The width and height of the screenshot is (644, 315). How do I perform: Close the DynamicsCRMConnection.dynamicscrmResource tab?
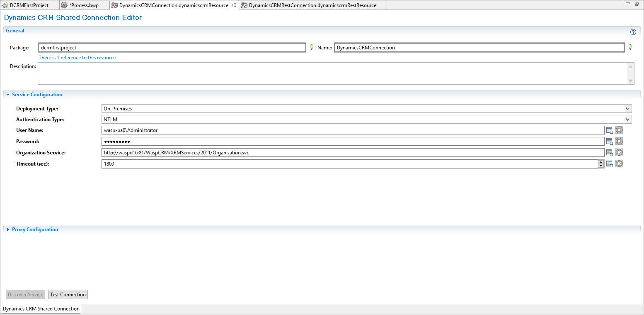[x=233, y=5]
